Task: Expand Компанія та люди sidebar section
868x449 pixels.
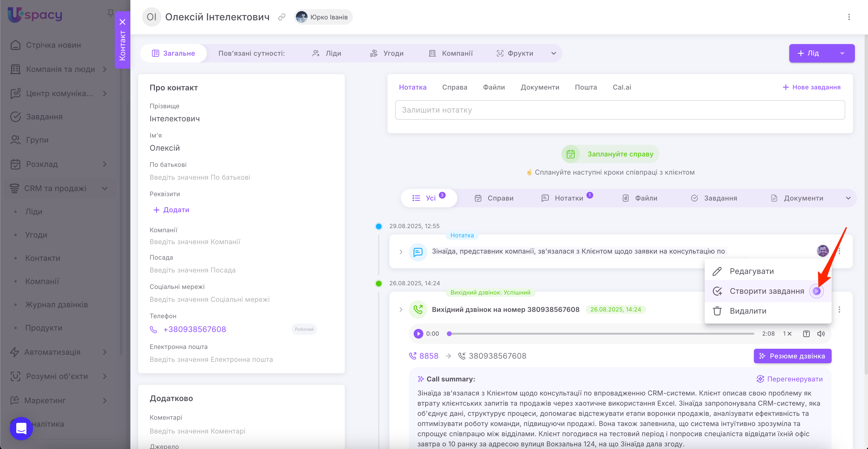Action: click(105, 69)
